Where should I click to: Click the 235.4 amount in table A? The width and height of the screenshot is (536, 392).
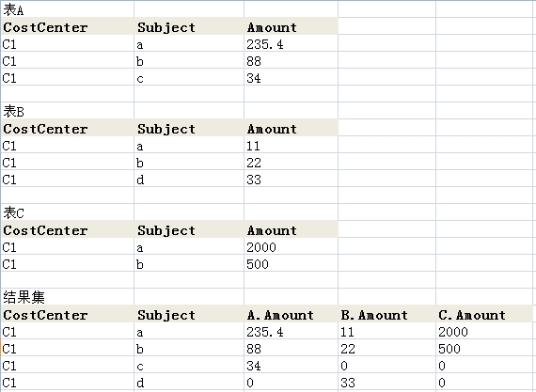click(291, 43)
